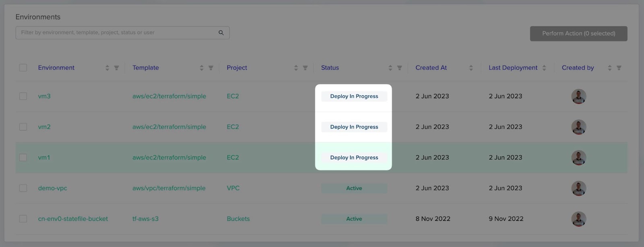
Task: Focus the environments filter input field
Action: click(x=117, y=33)
